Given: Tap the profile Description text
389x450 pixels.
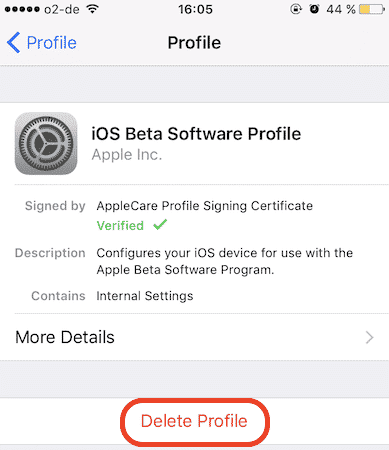Looking at the screenshot, I should (225, 261).
